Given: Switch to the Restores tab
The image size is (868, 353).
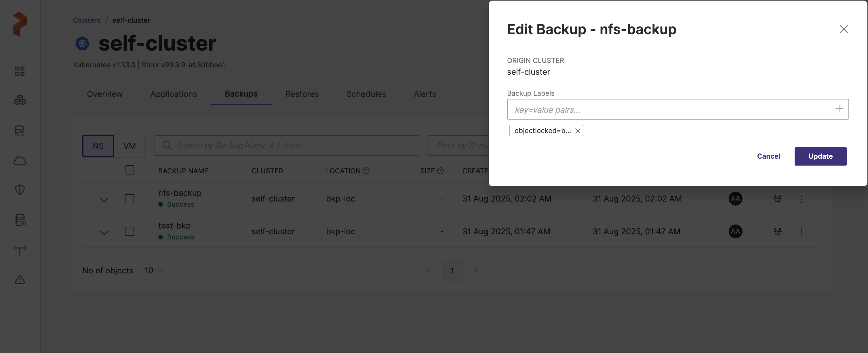Looking at the screenshot, I should (x=302, y=94).
